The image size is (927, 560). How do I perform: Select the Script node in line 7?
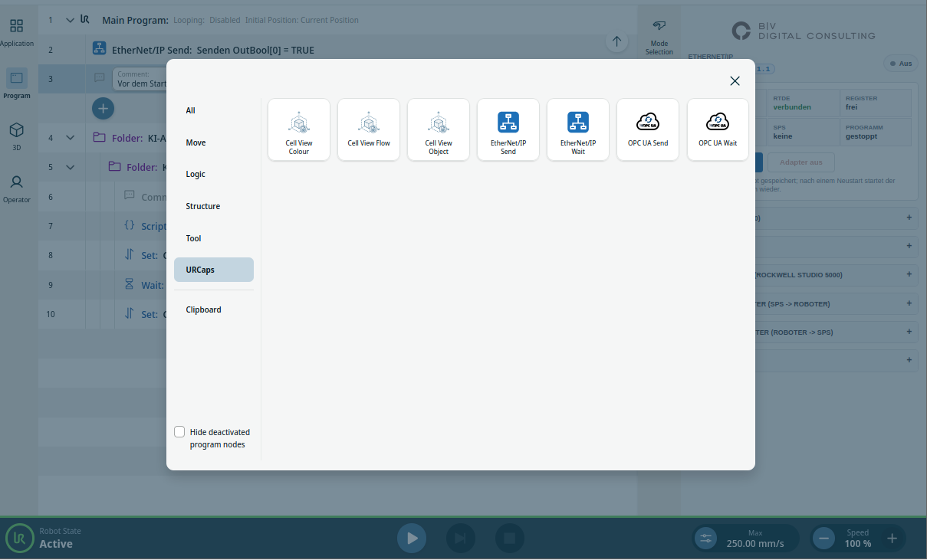click(103, 226)
